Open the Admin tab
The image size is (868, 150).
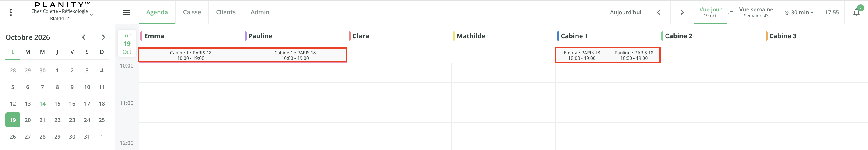point(260,12)
